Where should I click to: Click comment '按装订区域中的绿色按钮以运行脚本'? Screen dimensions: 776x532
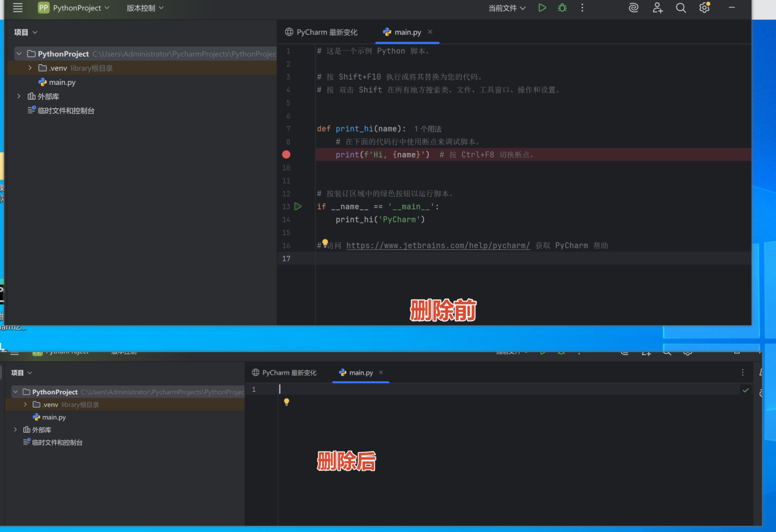[390, 193]
